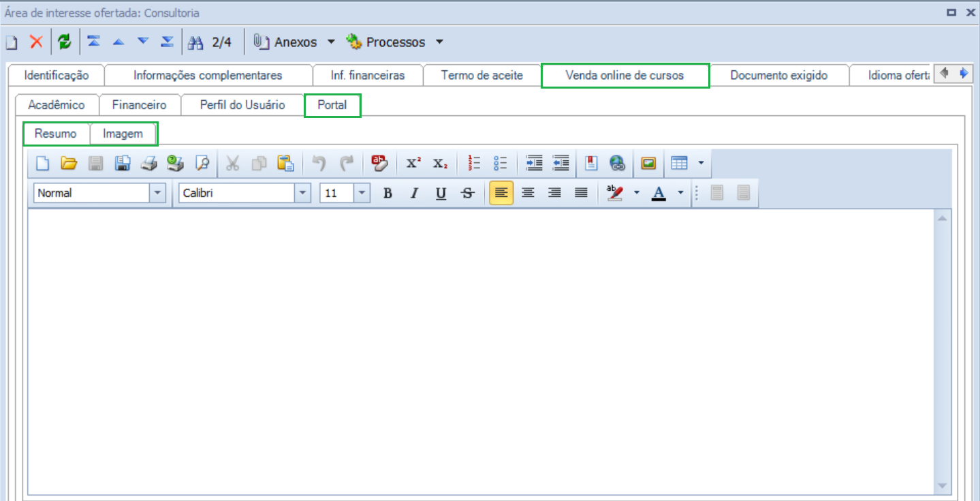Screen dimensions: 980x501
Task: Open the Inf. financeiras tab
Action: [x=368, y=76]
